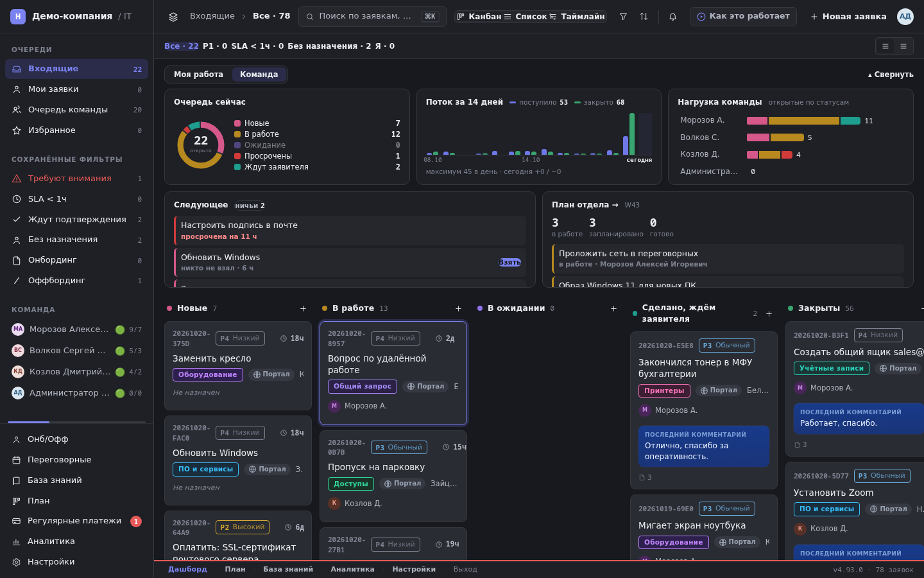This screenshot has width=924, height=578.
Task: Select the Требуют внимания saved filter
Action: 76,179
